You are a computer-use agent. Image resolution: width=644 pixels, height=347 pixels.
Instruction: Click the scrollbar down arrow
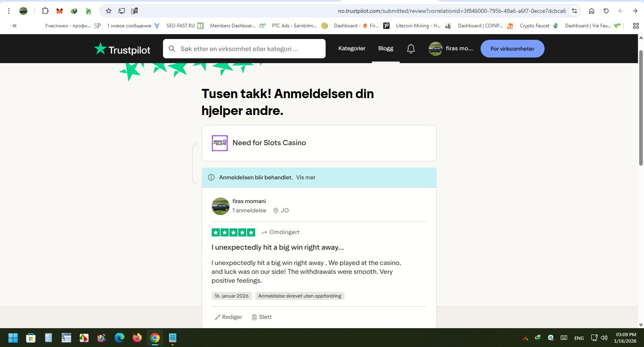click(x=641, y=325)
